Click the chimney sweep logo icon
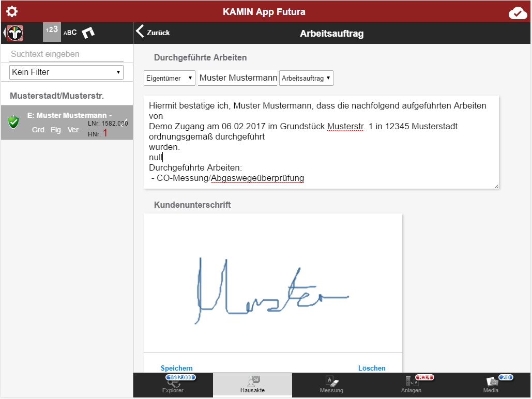Viewport: 532px width, 399px height. pyautogui.click(x=14, y=33)
